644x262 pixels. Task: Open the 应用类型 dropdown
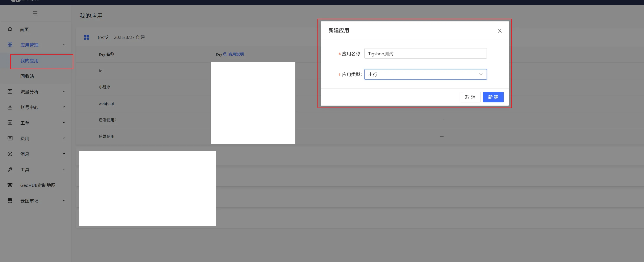click(x=425, y=74)
